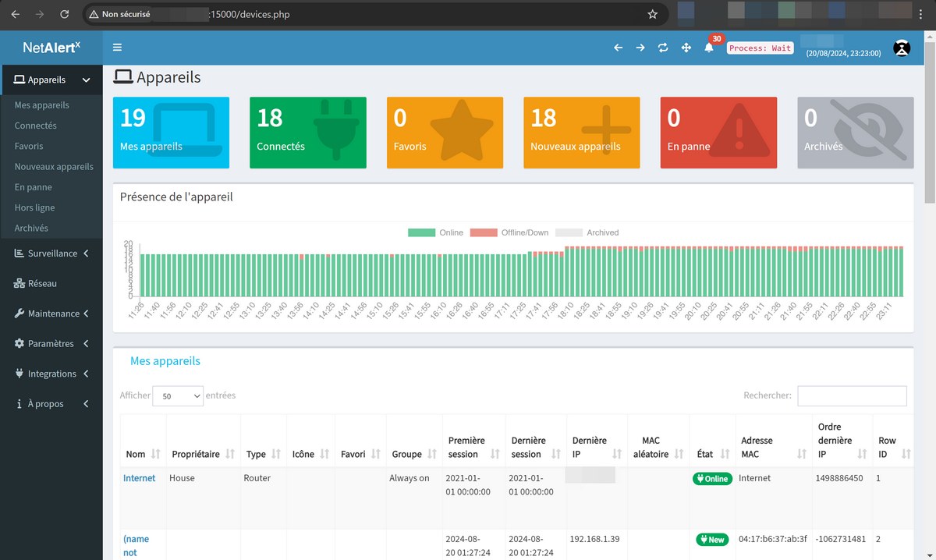The width and height of the screenshot is (936, 560).
Task: Click the notifications bell icon
Action: tap(709, 48)
